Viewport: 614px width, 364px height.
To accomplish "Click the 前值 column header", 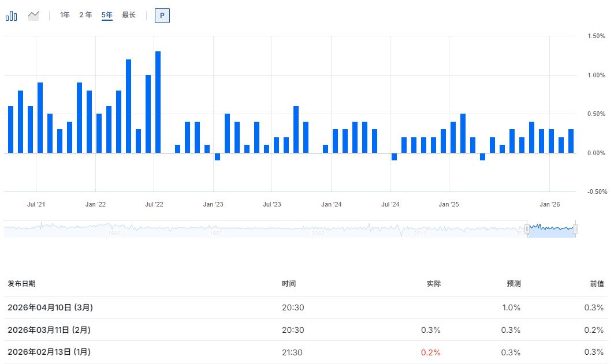I will coord(597,284).
